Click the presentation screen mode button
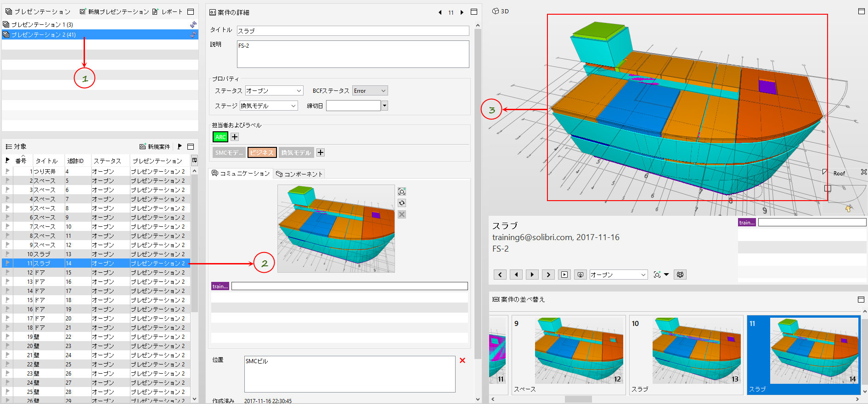Viewport: 868px width, 404px height. coord(581,275)
